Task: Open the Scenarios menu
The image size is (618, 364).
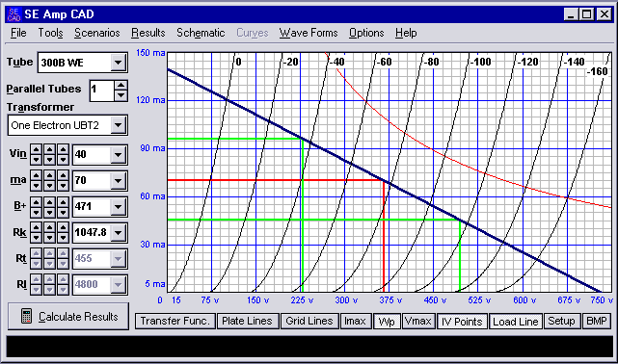Action: (97, 33)
